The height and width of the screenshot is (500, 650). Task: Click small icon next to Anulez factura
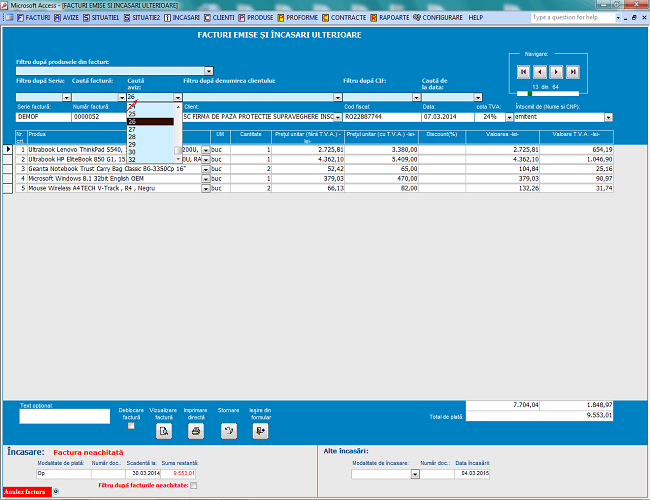(56, 492)
